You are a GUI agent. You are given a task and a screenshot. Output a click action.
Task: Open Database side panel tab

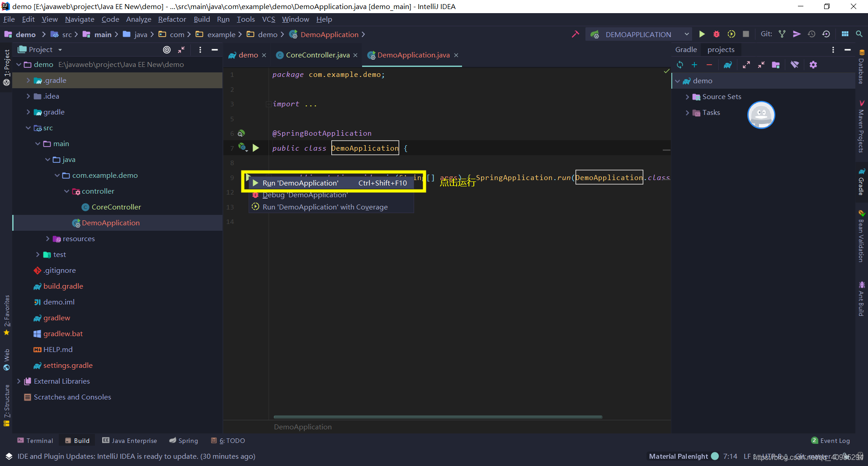(x=862, y=67)
